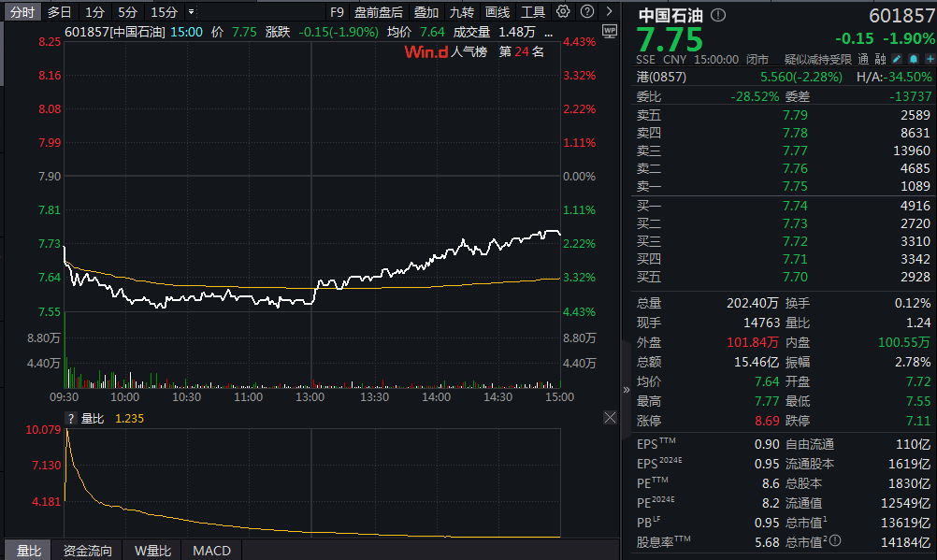The width and height of the screenshot is (937, 560).
Task: Click the 画线 drawing tools button
Action: [497, 12]
